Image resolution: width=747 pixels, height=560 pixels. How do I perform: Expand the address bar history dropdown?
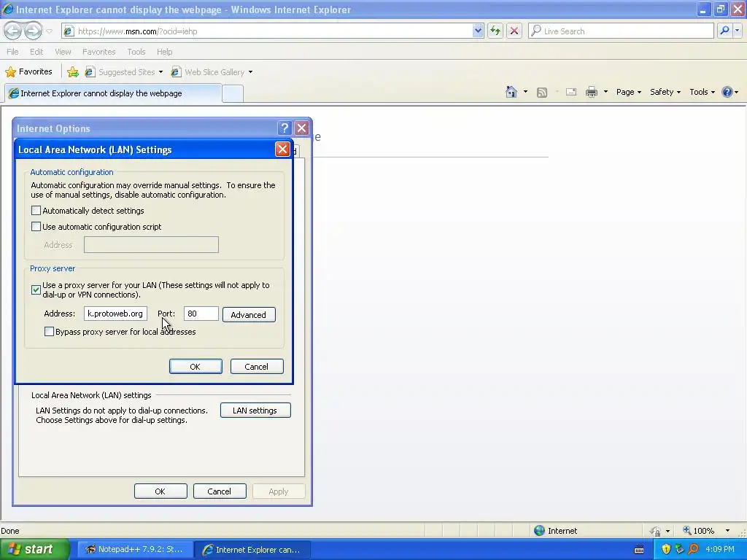tap(478, 31)
